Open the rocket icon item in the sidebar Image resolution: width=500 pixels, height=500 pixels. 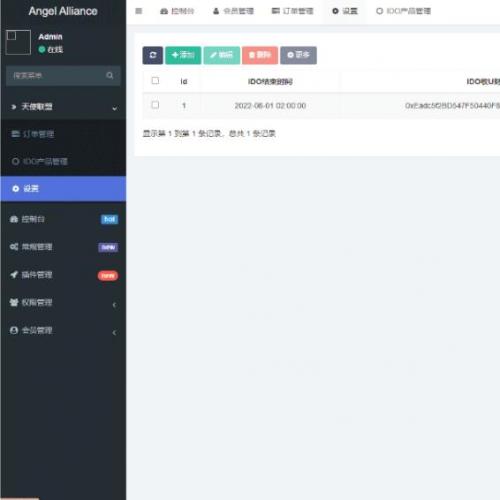(x=63, y=275)
